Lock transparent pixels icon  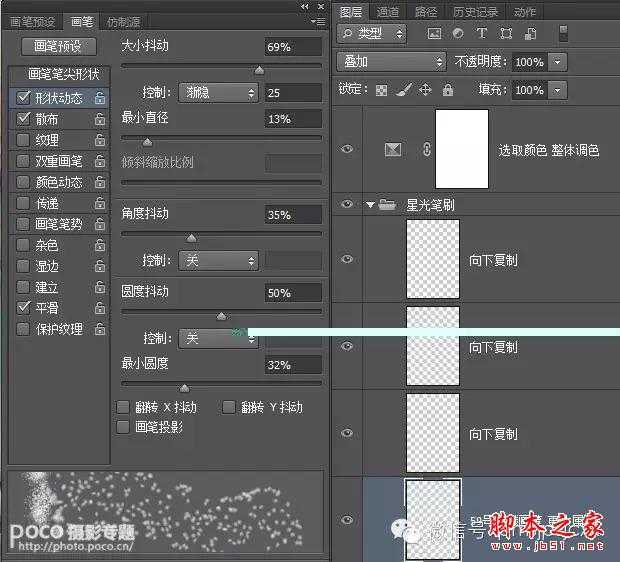click(x=381, y=91)
